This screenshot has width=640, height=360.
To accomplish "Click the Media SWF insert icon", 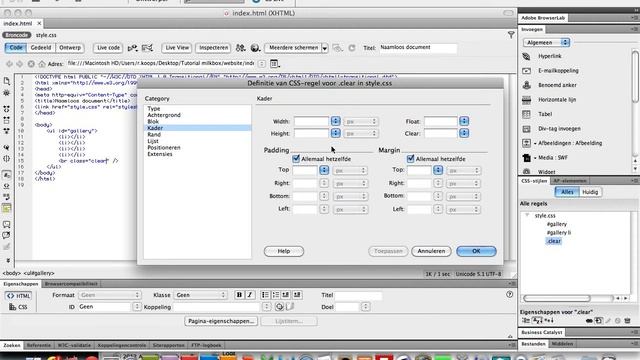I will tap(527, 158).
